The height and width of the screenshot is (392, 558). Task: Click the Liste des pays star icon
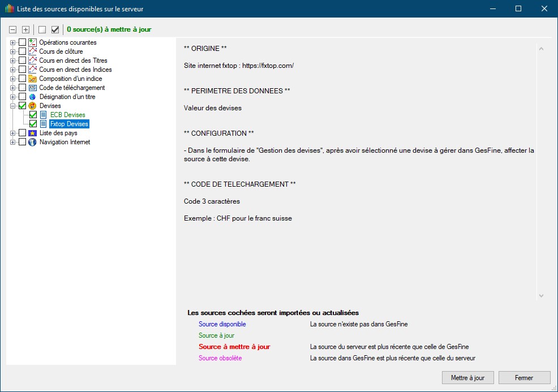(32, 133)
